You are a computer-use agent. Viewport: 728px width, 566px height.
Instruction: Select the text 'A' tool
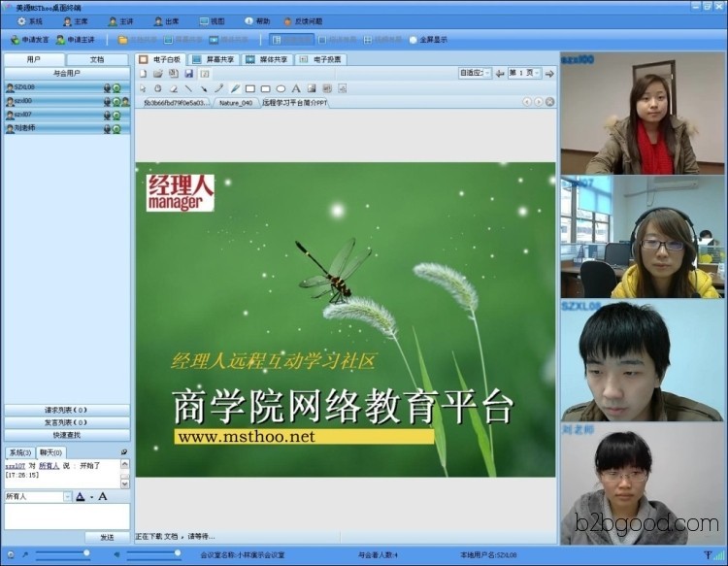[296, 88]
